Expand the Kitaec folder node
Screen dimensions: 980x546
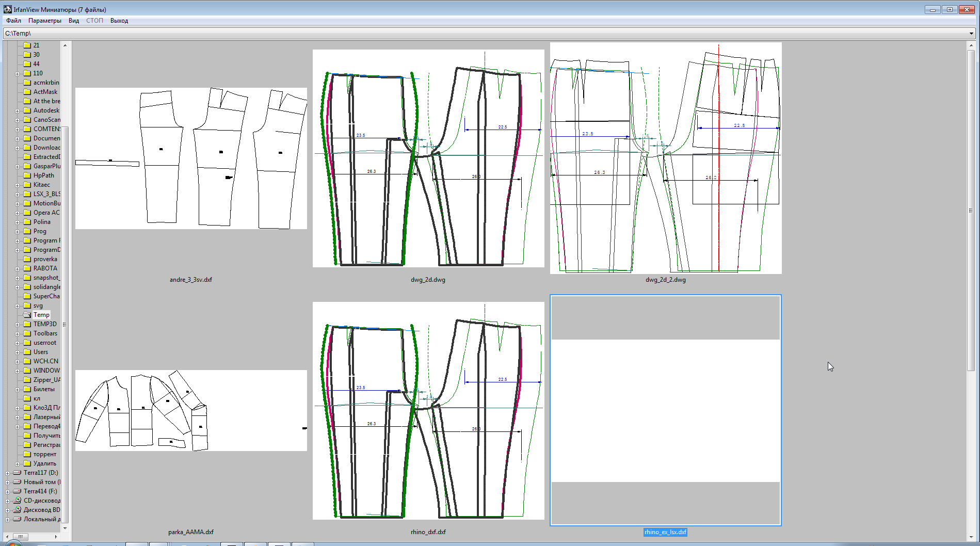[17, 185]
